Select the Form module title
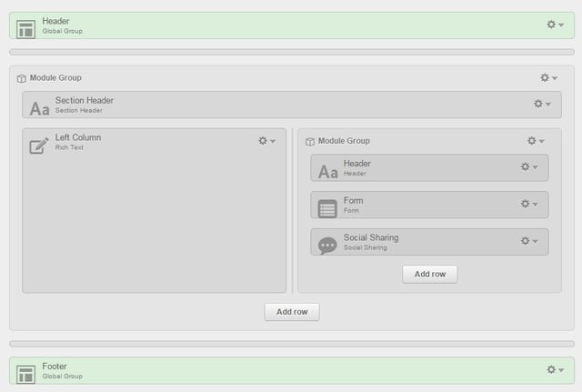The width and height of the screenshot is (582, 392). pyautogui.click(x=354, y=200)
